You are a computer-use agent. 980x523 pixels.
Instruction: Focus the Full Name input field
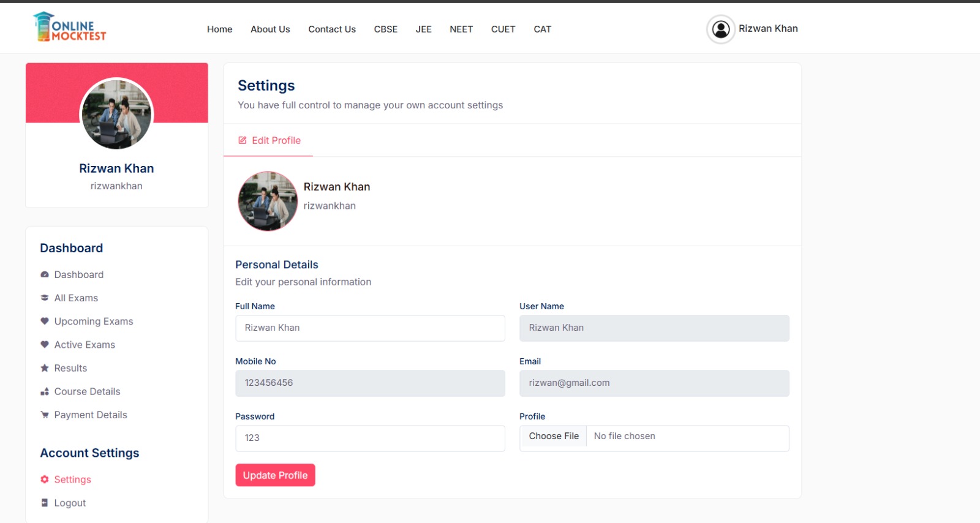pyautogui.click(x=370, y=328)
